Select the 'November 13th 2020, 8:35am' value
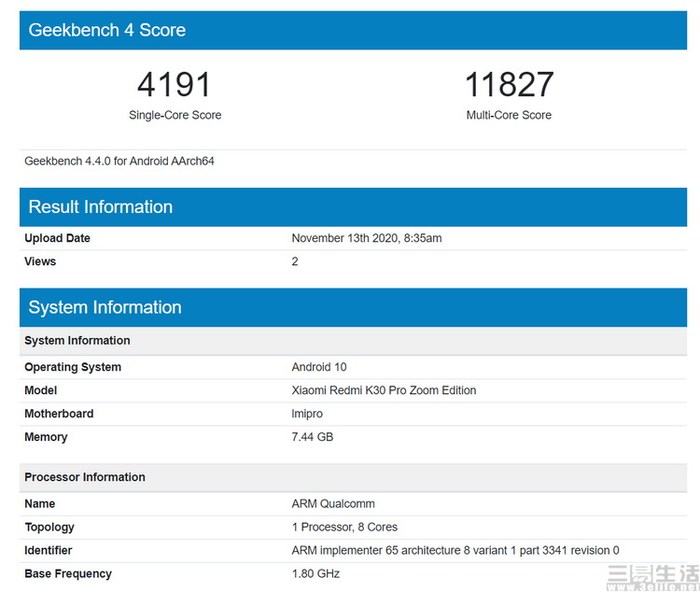Screen dimensions: 700x592 click(367, 238)
